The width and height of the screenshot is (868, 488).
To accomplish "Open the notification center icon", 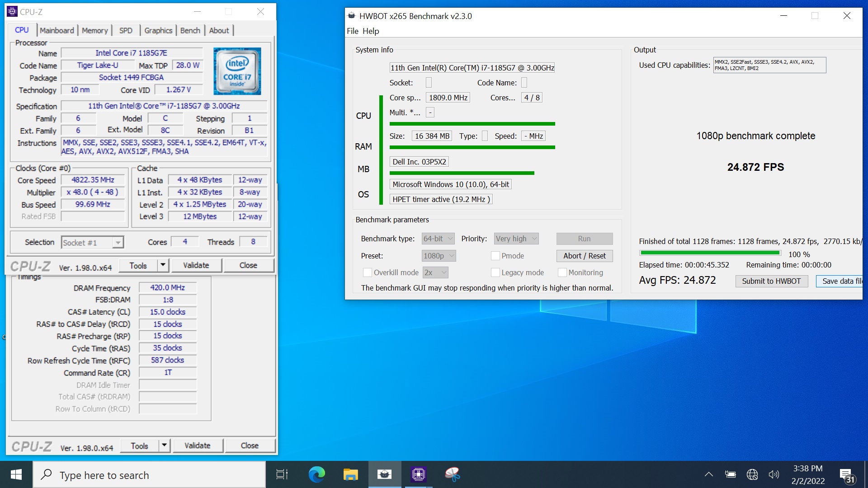I will (847, 475).
